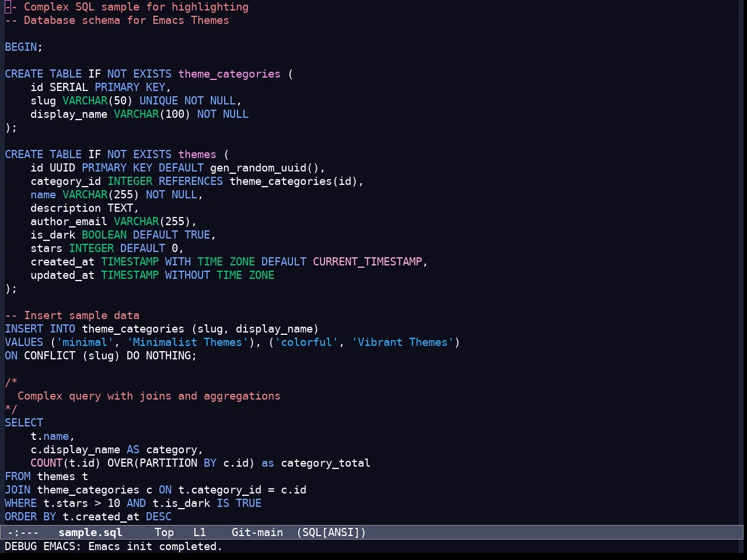747x560 pixels.
Task: Click the Top position indicator in mode line
Action: 165,533
